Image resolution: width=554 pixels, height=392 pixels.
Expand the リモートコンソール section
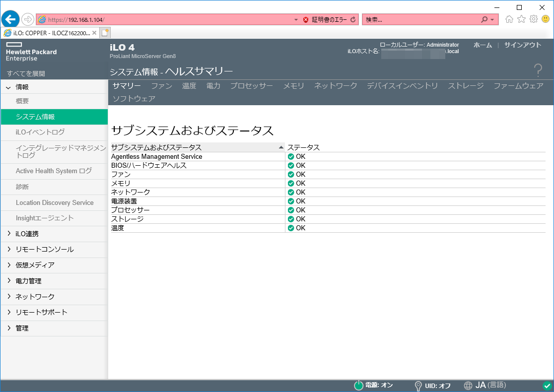tap(9, 249)
